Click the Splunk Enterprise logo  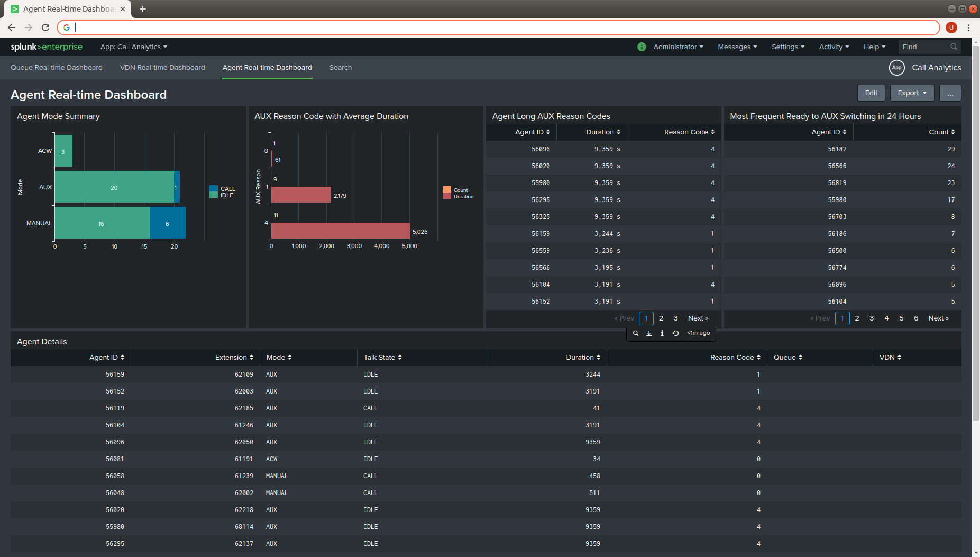(47, 47)
